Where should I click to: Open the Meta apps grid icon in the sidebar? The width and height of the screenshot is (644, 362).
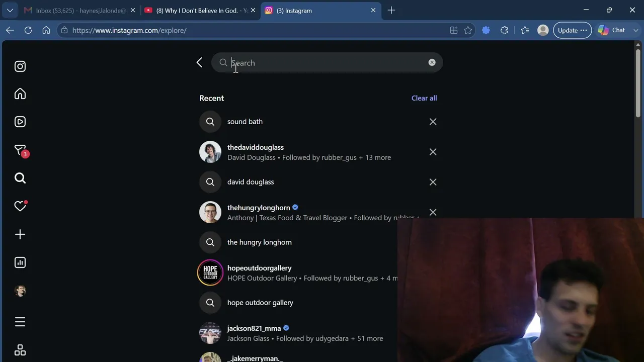[20, 350]
